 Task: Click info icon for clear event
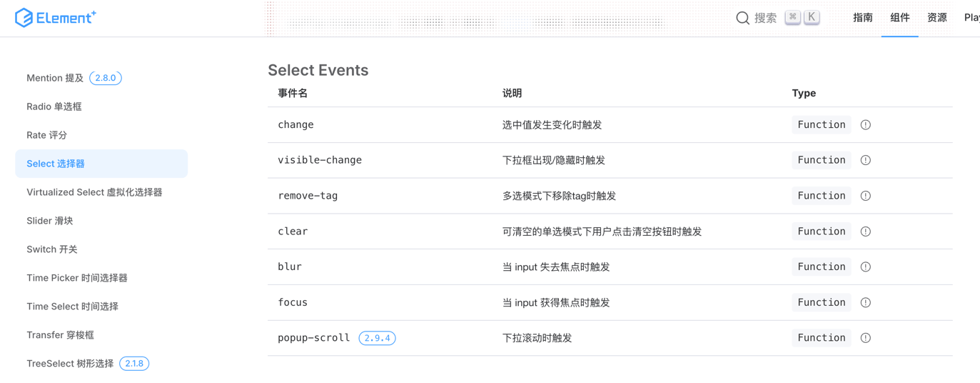865,232
